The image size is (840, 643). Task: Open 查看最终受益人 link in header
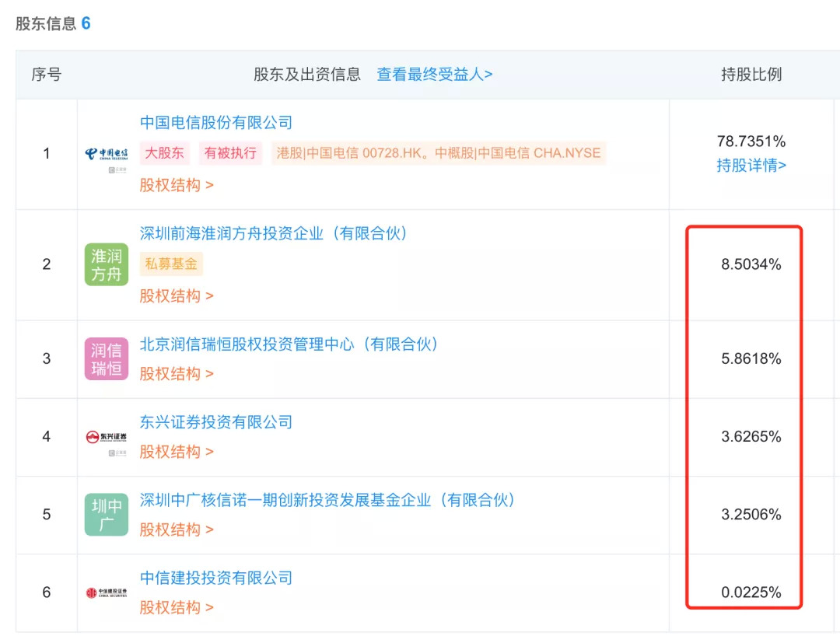(435, 75)
